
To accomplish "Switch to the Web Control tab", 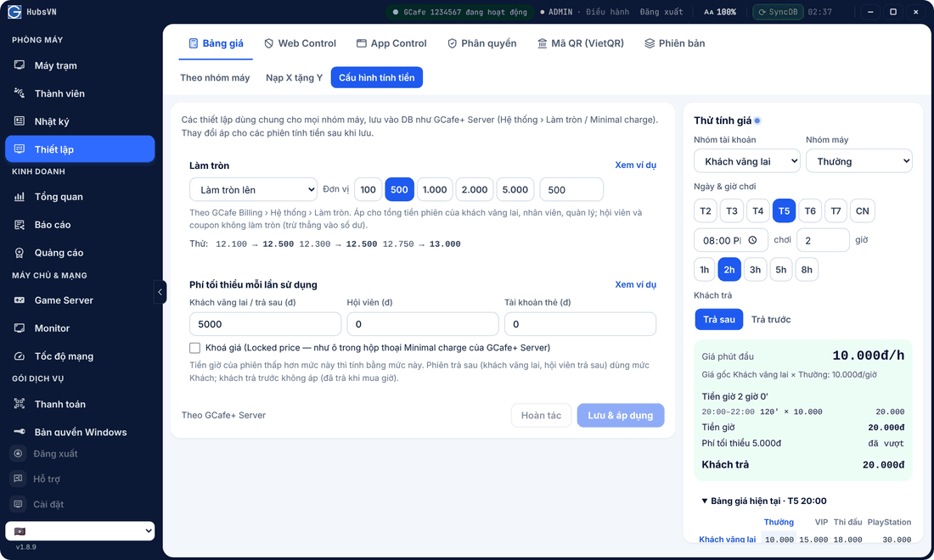I will tap(301, 43).
